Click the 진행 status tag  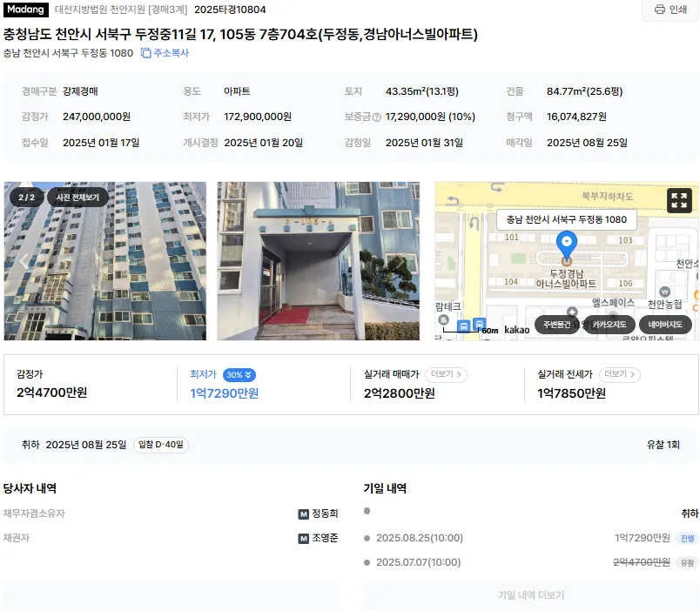(687, 538)
